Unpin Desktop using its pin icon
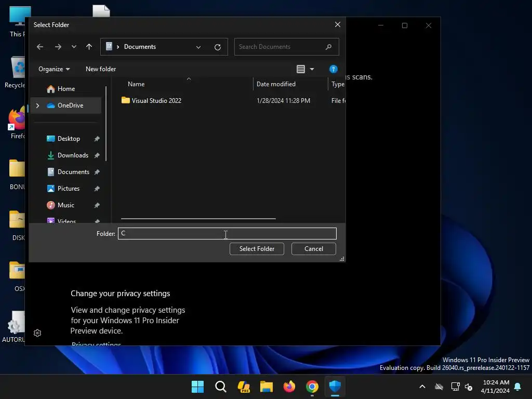Viewport: 532px width, 399px height. [x=97, y=139]
